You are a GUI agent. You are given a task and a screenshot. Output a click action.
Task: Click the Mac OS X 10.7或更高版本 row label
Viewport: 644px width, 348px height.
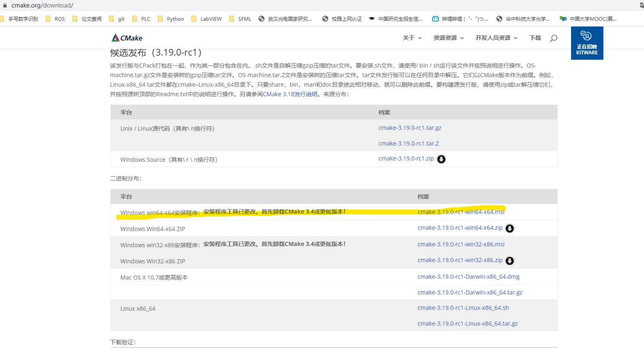point(154,277)
